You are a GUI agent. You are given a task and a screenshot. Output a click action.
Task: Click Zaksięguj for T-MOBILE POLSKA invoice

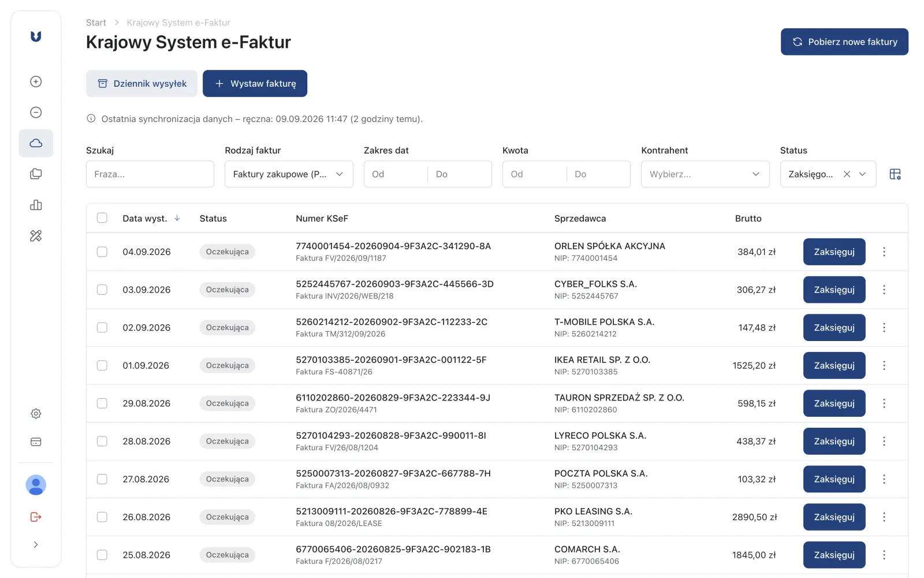click(834, 328)
